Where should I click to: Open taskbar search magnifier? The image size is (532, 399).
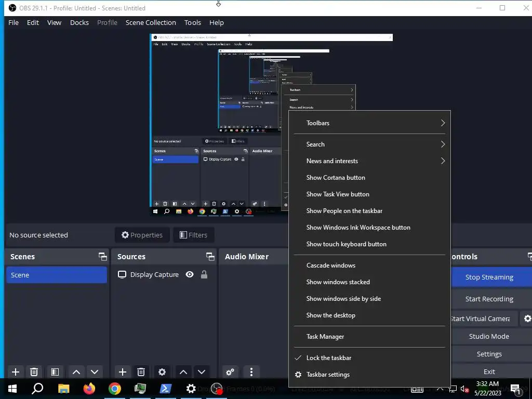coord(37,389)
